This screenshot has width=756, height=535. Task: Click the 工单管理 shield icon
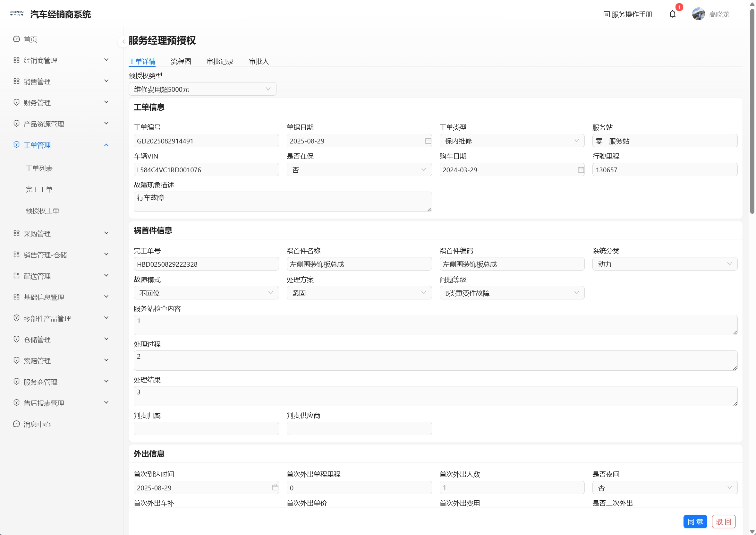[x=16, y=145]
